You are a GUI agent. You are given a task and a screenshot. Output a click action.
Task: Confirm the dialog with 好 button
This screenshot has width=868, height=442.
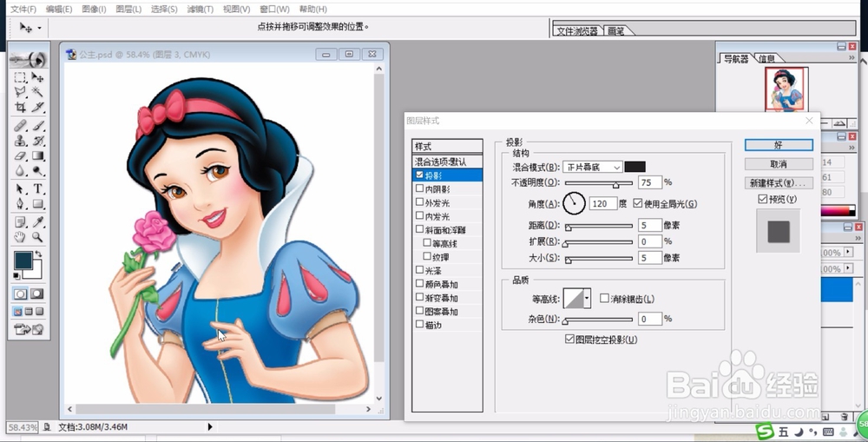[x=779, y=145]
